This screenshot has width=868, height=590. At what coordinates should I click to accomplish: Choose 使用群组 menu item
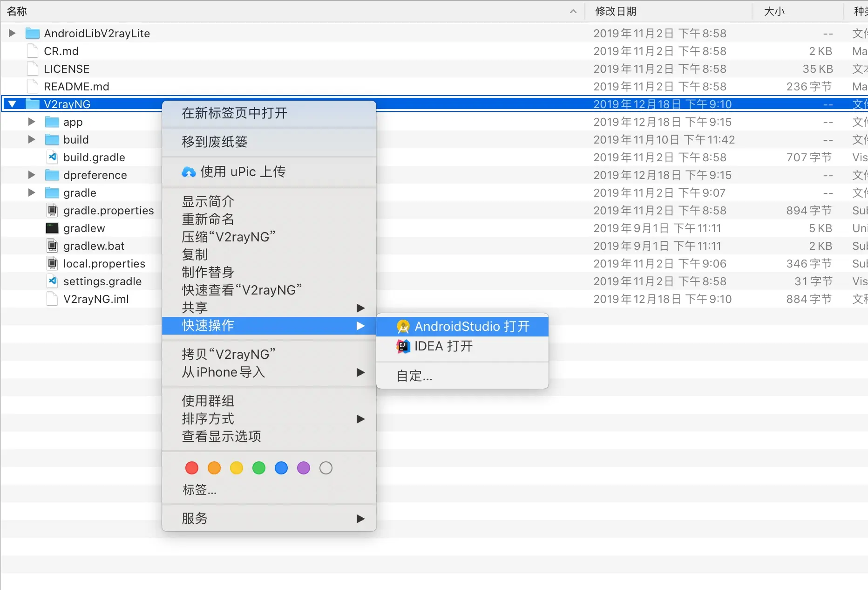269,401
